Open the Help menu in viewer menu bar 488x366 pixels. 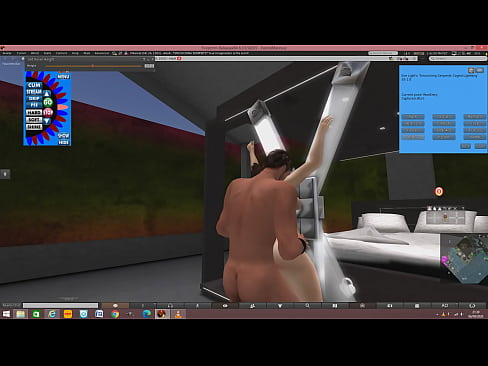[x=75, y=53]
